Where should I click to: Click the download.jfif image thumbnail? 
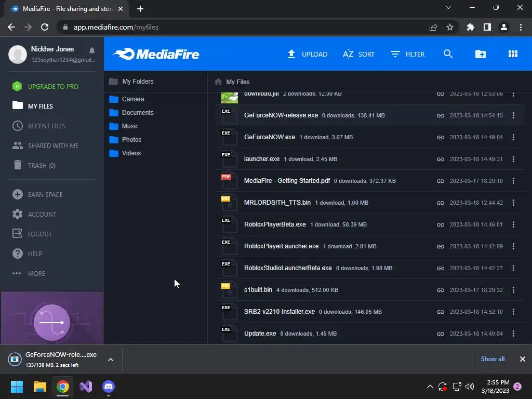click(229, 97)
